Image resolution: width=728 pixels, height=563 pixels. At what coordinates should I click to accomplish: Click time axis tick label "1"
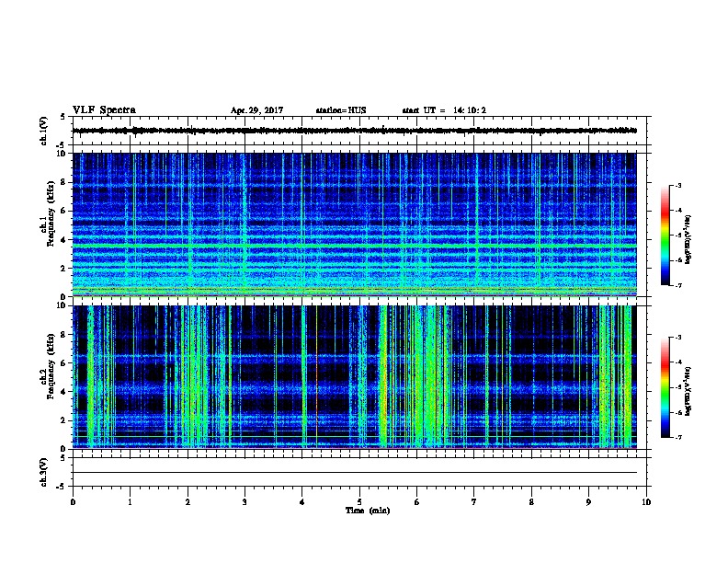[130, 502]
